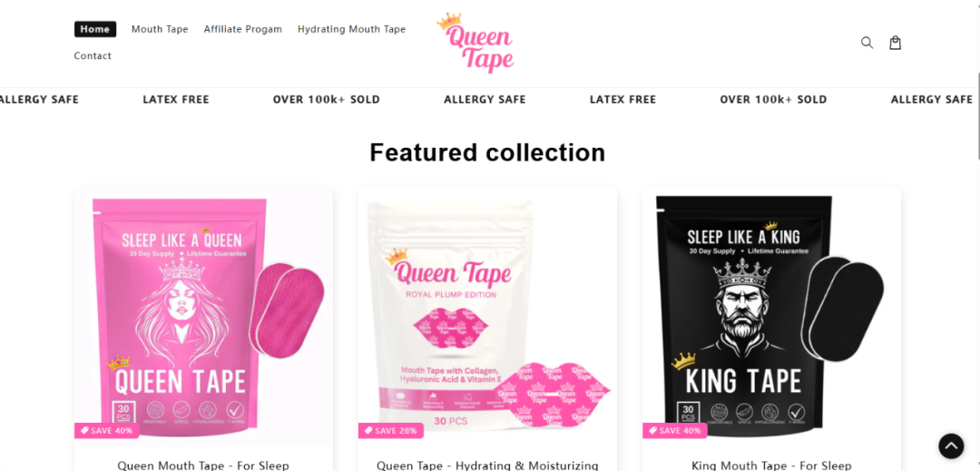This screenshot has width=980, height=471.
Task: Click Queen Tape - Hydrating & Moisturizing title
Action: (x=487, y=466)
